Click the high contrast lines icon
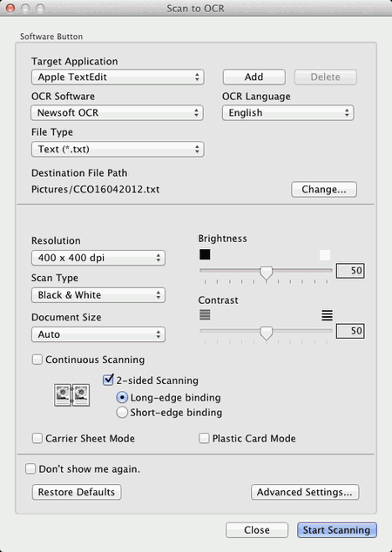 327,314
